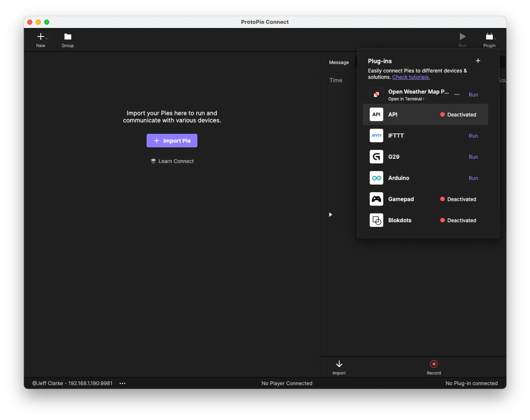This screenshot has width=530, height=420.
Task: Toggle the Gamepad Deactivated status
Action: coord(458,199)
